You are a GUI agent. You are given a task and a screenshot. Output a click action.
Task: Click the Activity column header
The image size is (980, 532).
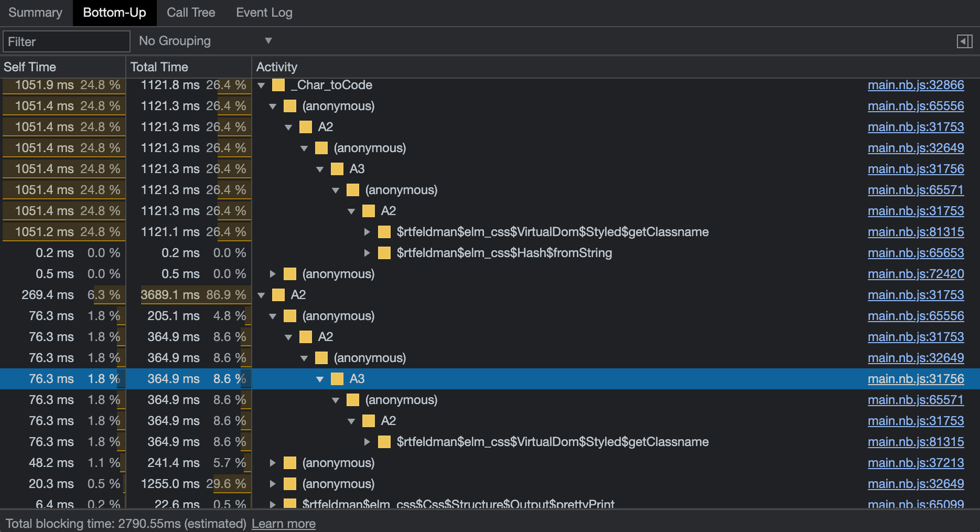click(616, 67)
